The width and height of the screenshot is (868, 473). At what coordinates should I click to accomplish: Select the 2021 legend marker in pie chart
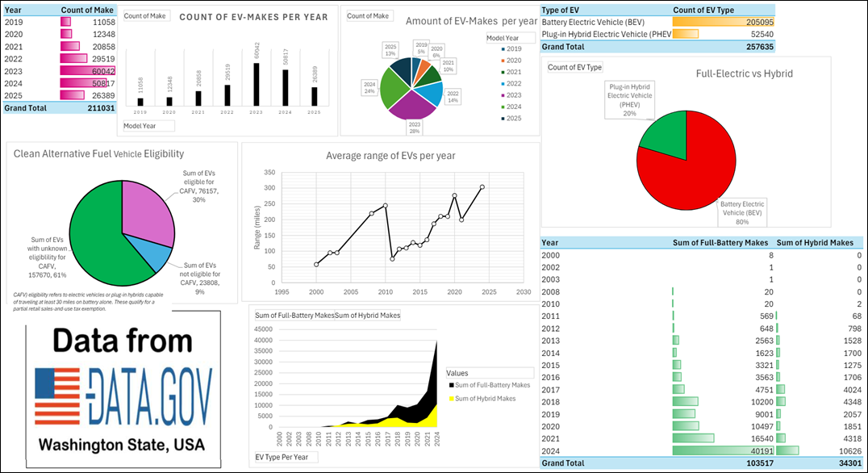pos(494,71)
